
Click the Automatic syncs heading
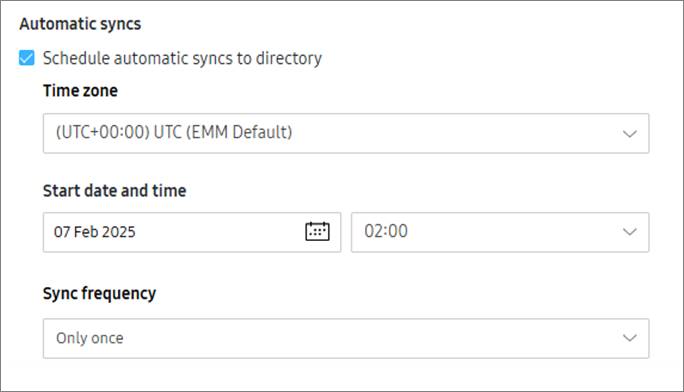[80, 24]
